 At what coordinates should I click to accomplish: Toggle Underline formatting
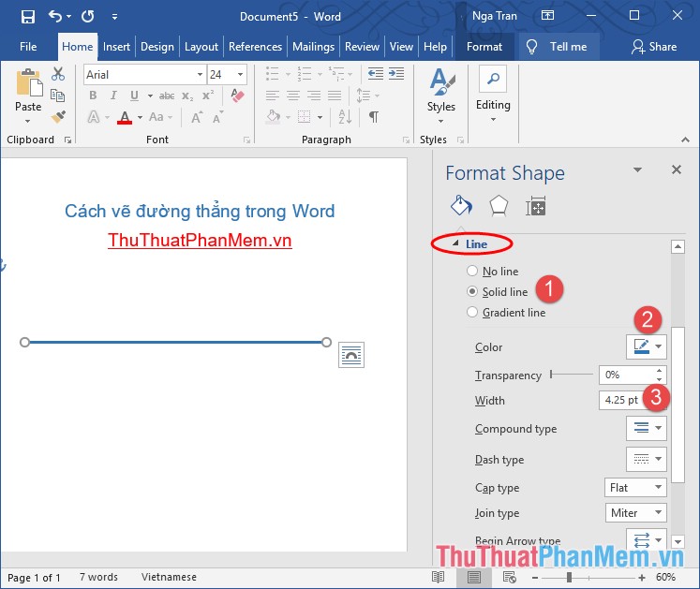tap(134, 95)
